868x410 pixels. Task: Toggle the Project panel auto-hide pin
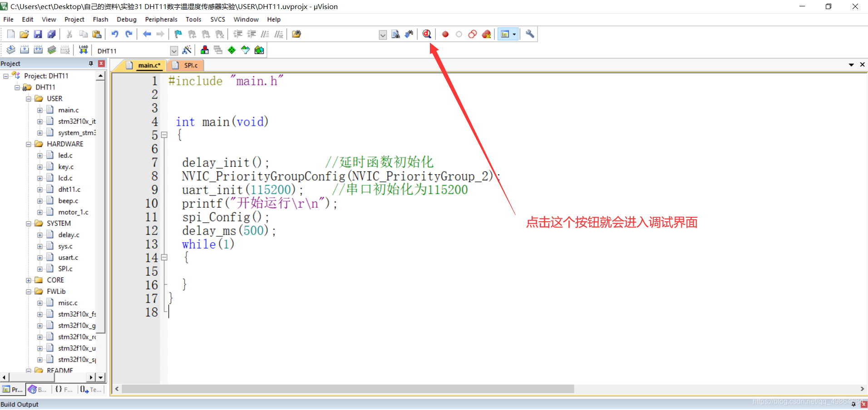pyautogui.click(x=91, y=63)
